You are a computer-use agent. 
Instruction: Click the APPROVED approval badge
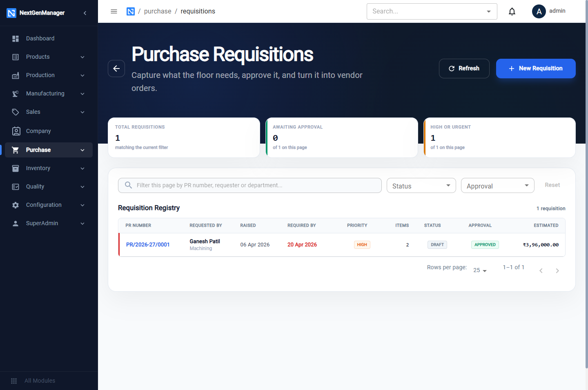pyautogui.click(x=485, y=245)
